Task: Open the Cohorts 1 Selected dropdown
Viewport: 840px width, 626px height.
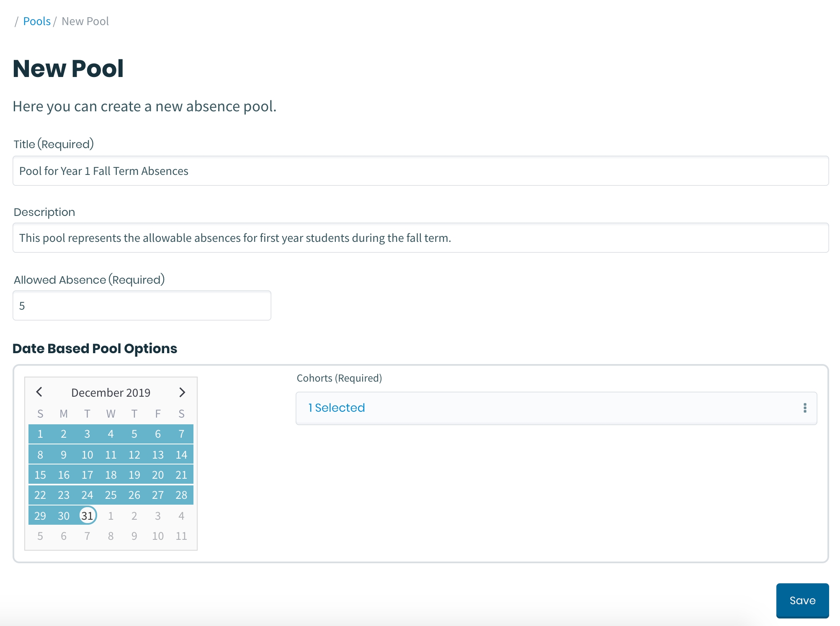Action: tap(544, 408)
